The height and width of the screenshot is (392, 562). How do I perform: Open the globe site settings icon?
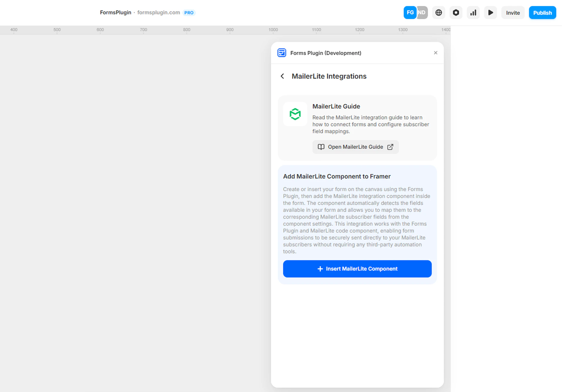(x=439, y=13)
